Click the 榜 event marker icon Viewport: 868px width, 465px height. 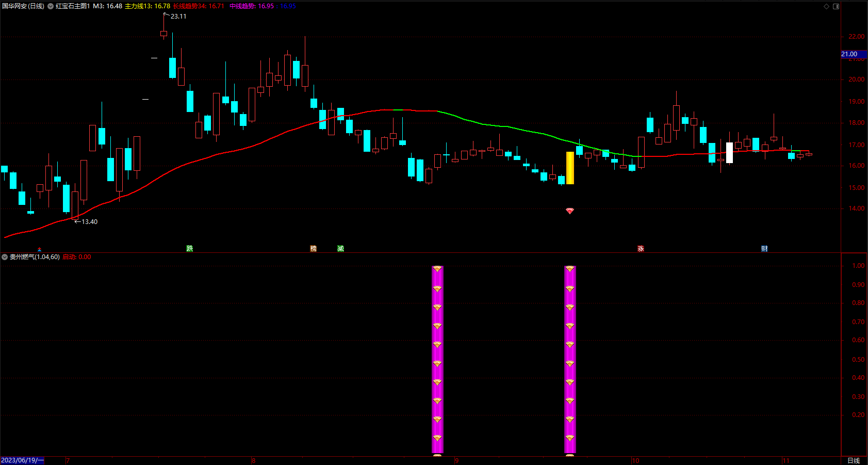click(313, 249)
